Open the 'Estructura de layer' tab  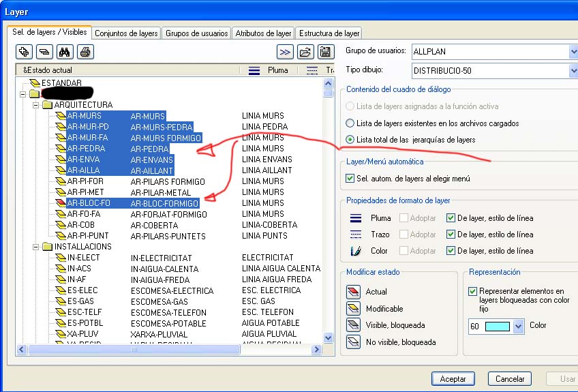329,33
